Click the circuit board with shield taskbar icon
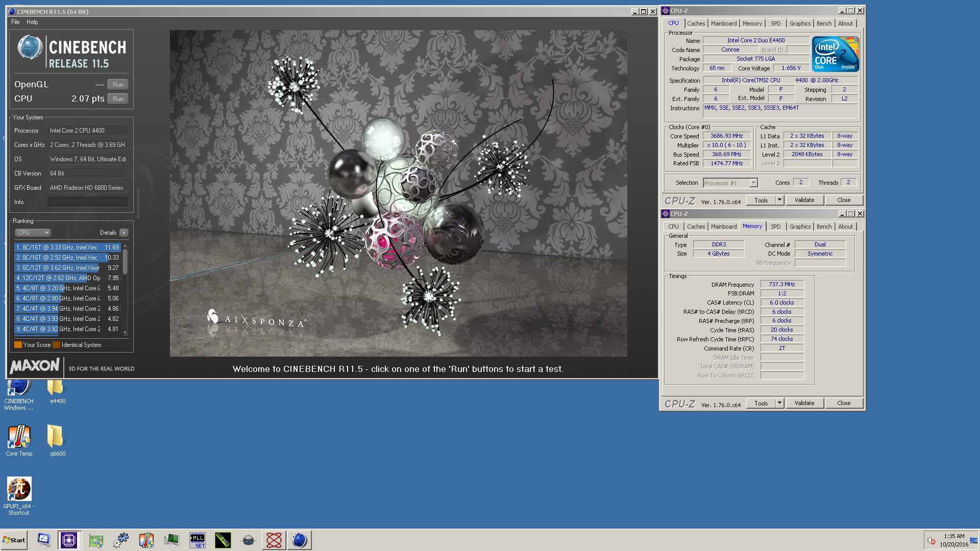 [x=95, y=540]
